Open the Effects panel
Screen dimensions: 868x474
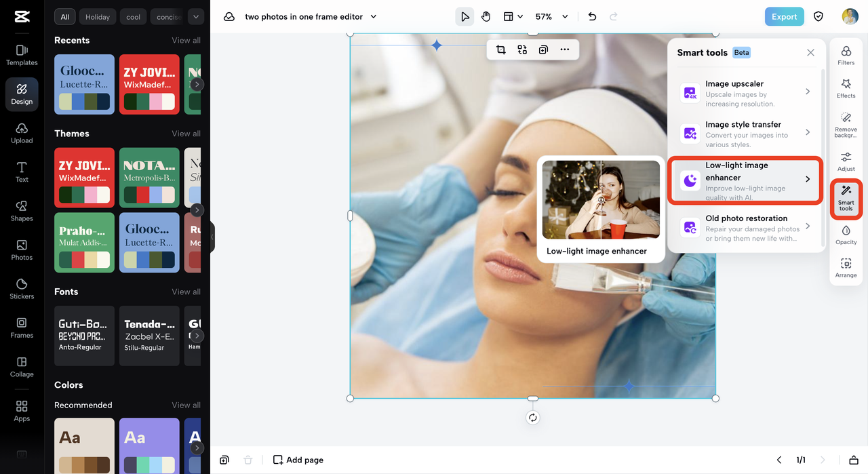pyautogui.click(x=846, y=89)
